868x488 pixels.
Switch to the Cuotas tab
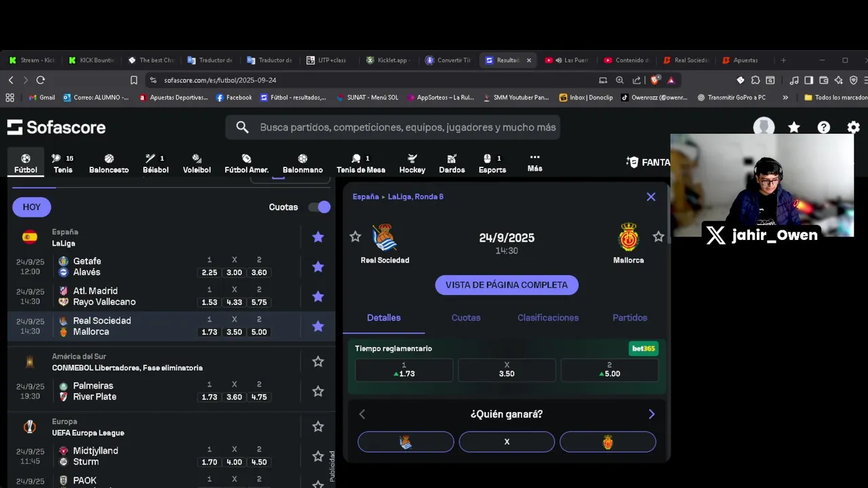466,318
